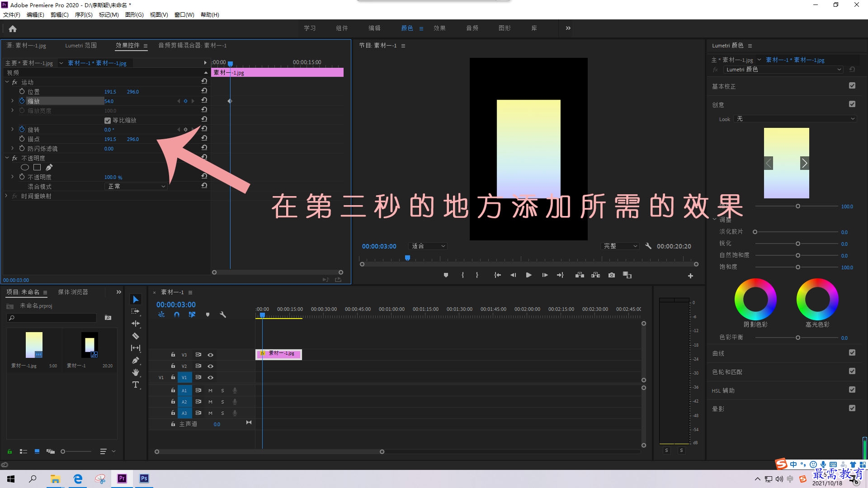Click Go to In point button
This screenshot has height=488, width=868.
click(497, 275)
